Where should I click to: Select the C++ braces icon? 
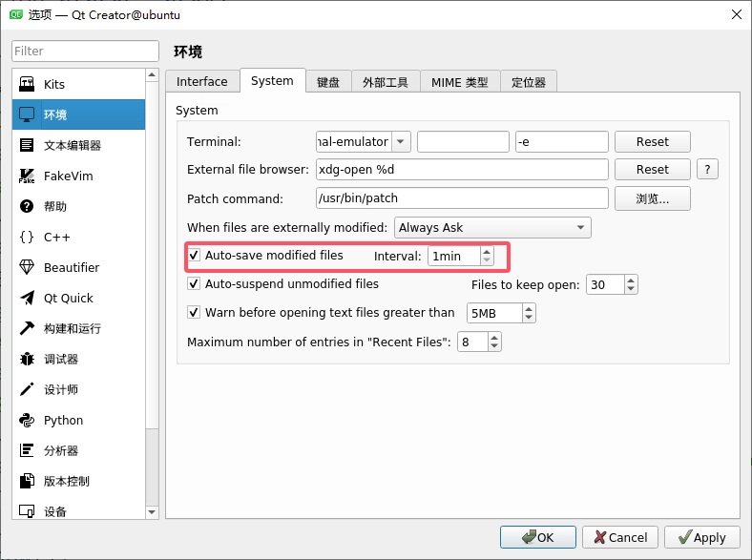click(27, 238)
